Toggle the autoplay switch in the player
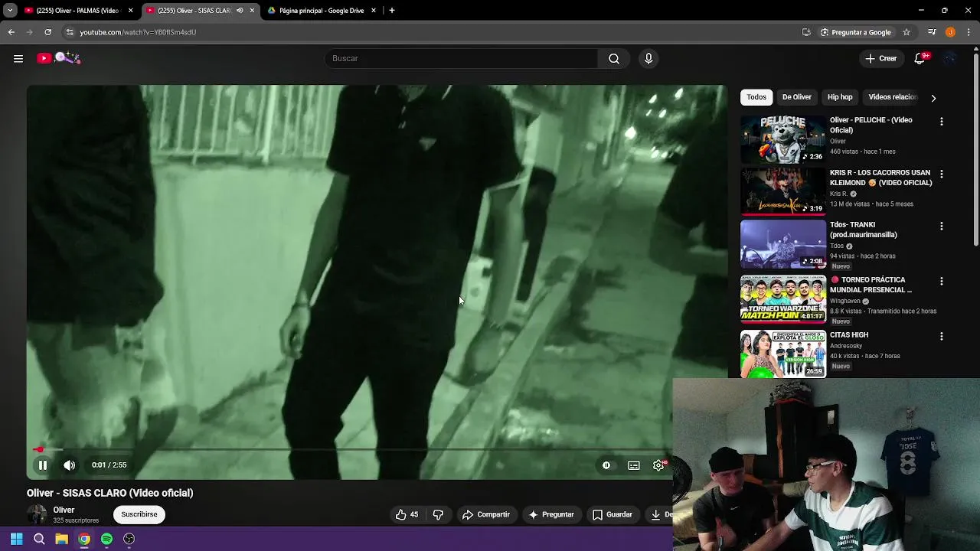Viewport: 980px width, 551px height. pos(606,465)
